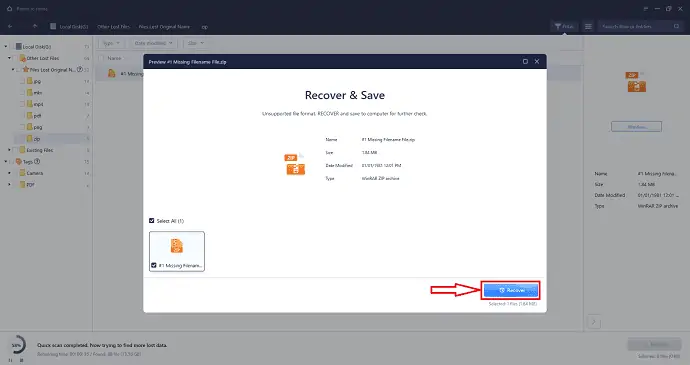The image size is (690, 365).
Task: Click the star icon of Files Lost Original Name
Action: pos(26,69)
